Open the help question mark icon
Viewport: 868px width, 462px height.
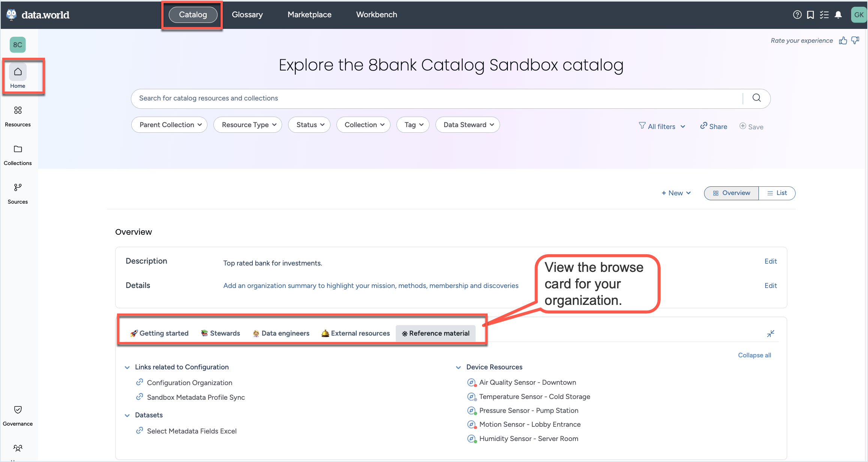(x=797, y=15)
